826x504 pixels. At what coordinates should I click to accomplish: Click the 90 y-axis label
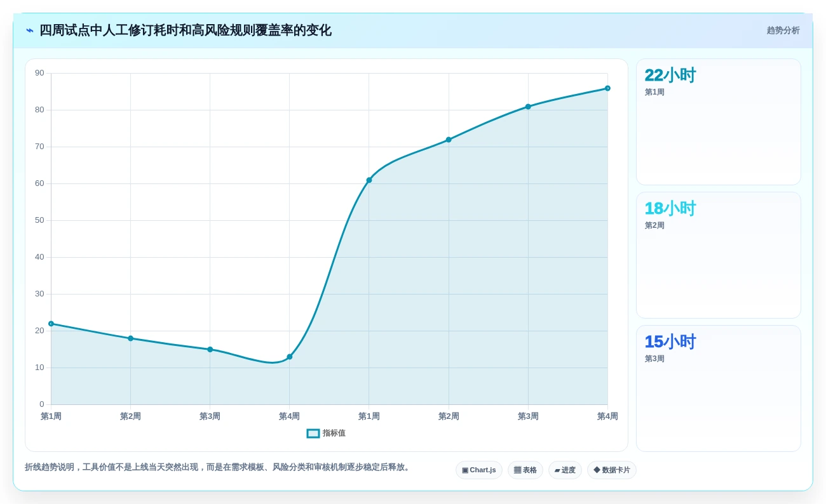(39, 73)
